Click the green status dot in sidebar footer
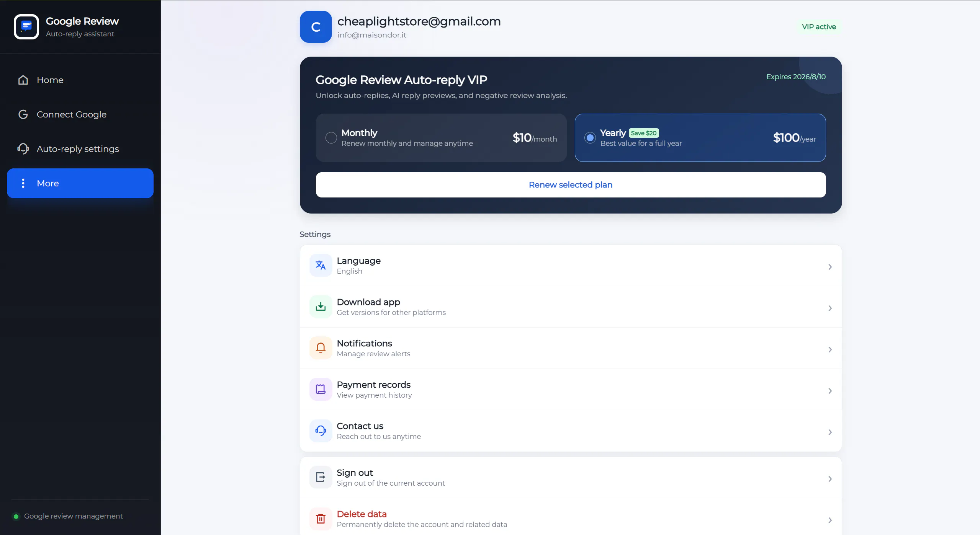This screenshot has width=980, height=535. [x=16, y=517]
